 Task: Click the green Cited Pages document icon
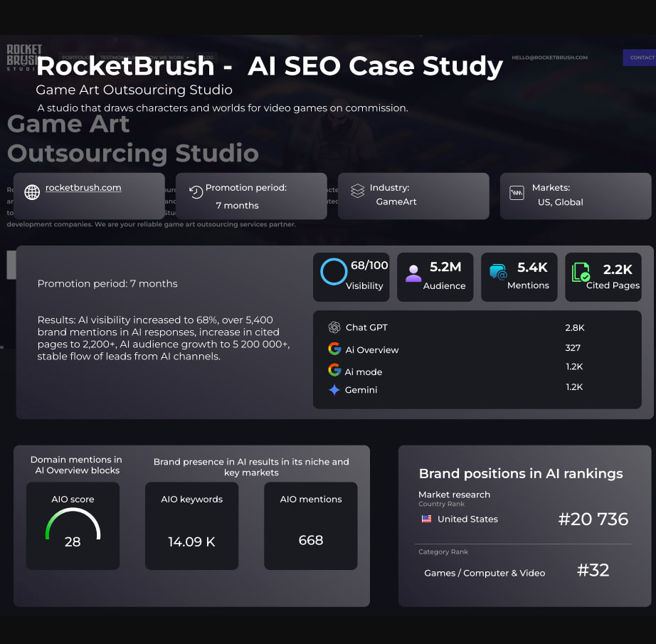(x=581, y=272)
